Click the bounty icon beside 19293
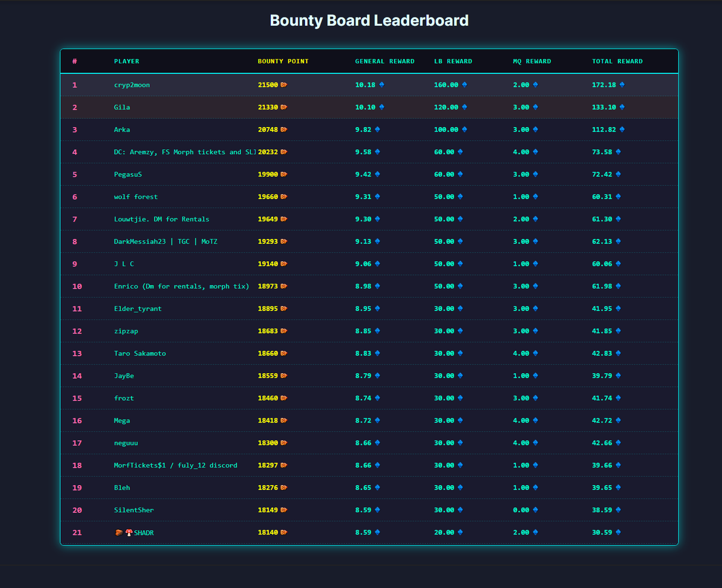Viewport: 722px width, 588px height. tap(284, 241)
